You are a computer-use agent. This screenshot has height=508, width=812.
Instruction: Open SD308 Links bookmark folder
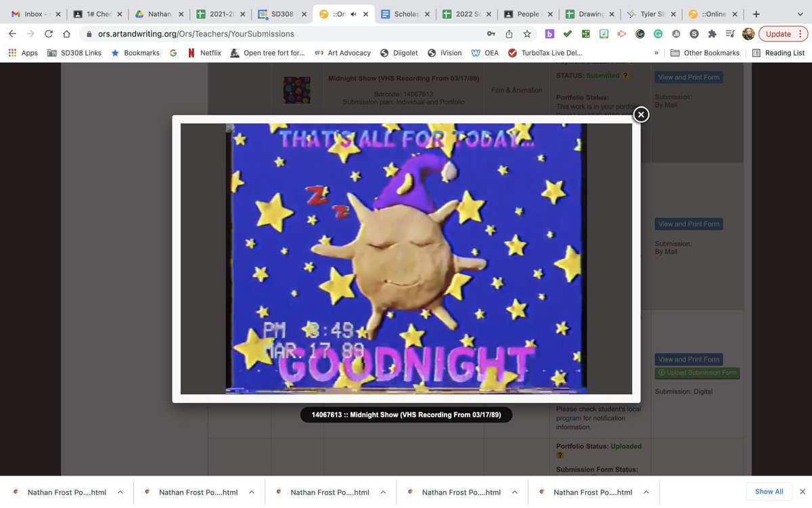click(74, 53)
